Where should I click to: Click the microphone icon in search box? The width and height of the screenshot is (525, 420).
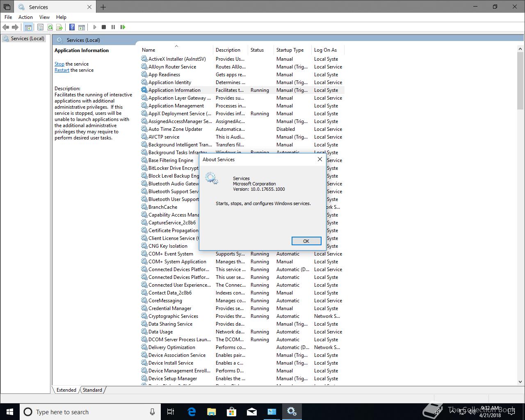(152, 412)
